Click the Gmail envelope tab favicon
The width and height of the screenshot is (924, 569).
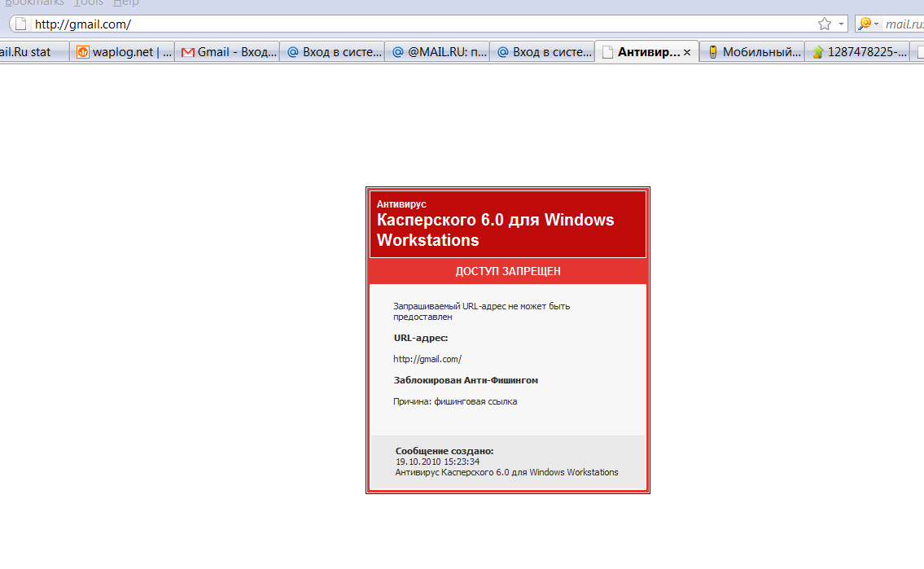[x=188, y=52]
